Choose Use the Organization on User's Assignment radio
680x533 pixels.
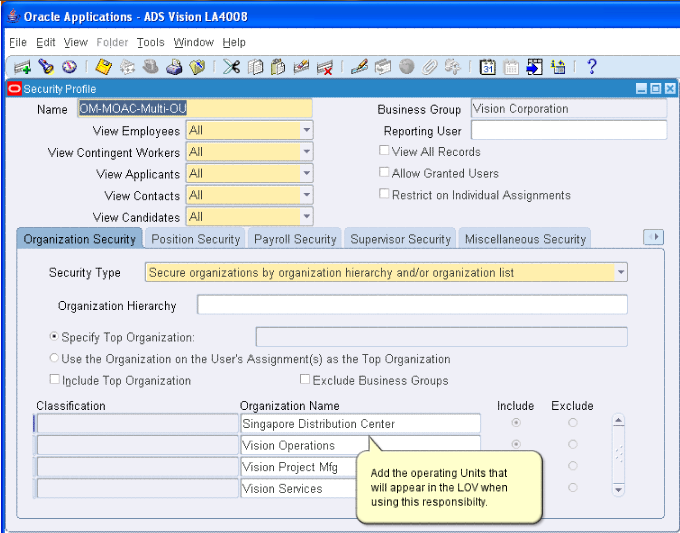tap(54, 358)
